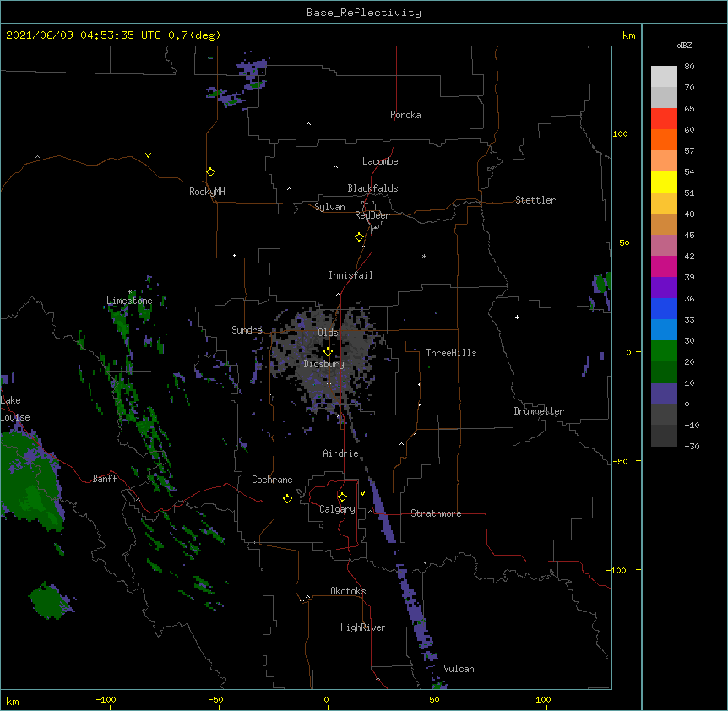Click the Strathmore label
This screenshot has height=711, width=728.
436,513
